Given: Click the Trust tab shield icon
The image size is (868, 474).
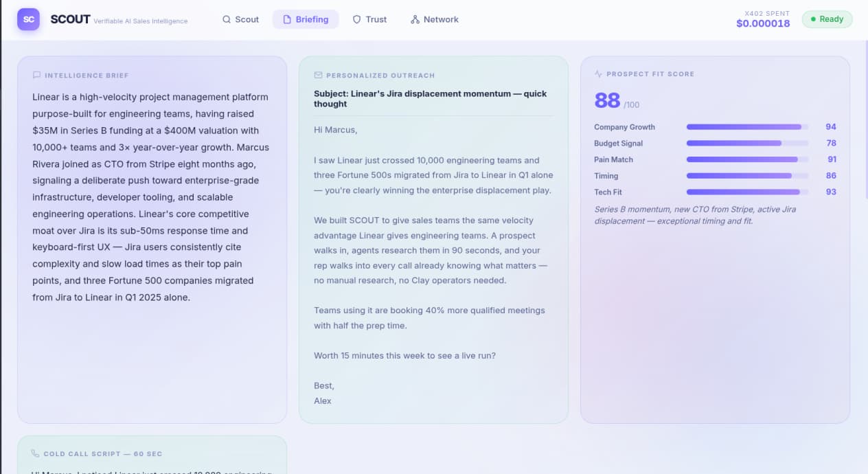Looking at the screenshot, I should (x=356, y=19).
